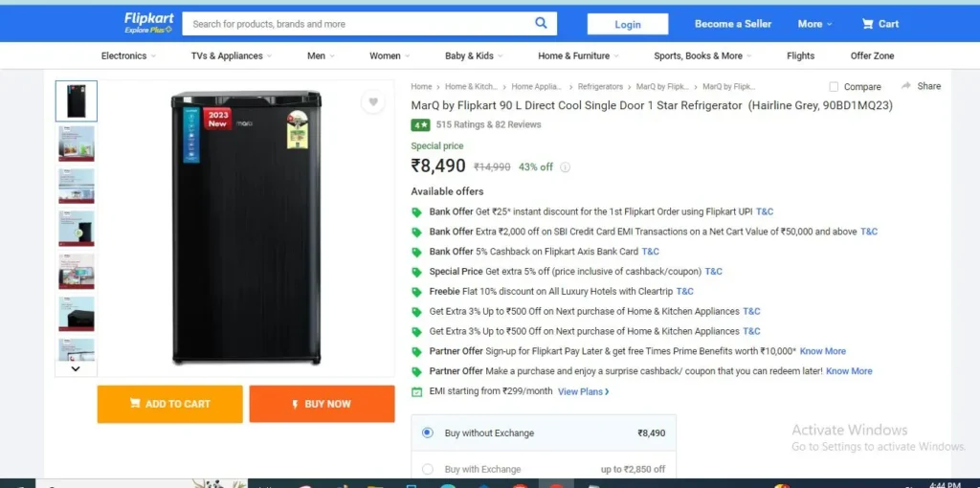Click the 4 star rating badge
The width and height of the screenshot is (980, 488).
420,125
